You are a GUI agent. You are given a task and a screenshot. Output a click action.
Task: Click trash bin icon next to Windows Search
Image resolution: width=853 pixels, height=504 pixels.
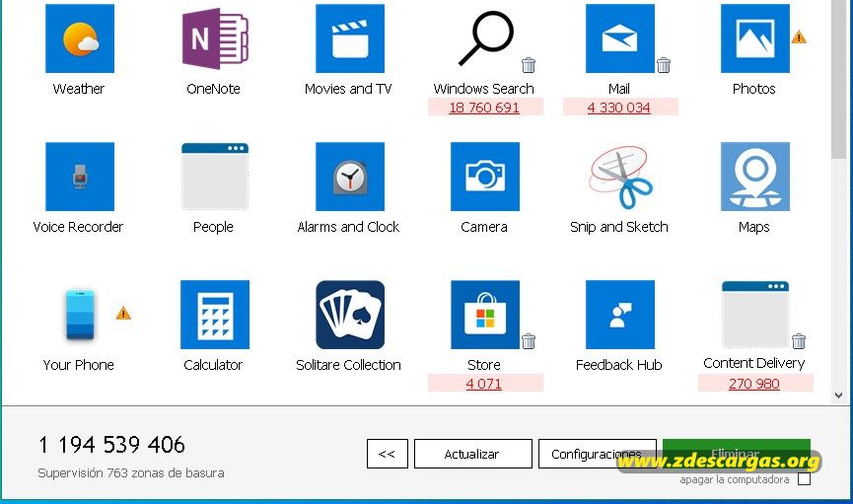529,65
